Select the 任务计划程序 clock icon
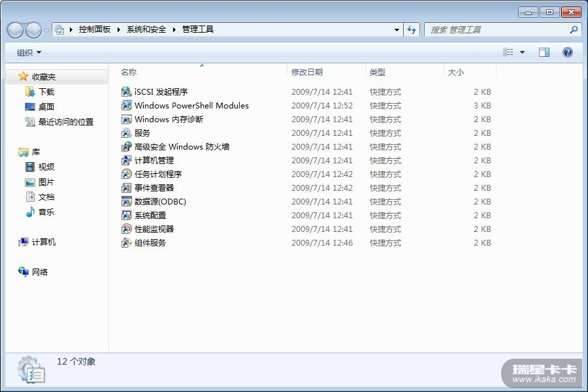 (x=126, y=174)
